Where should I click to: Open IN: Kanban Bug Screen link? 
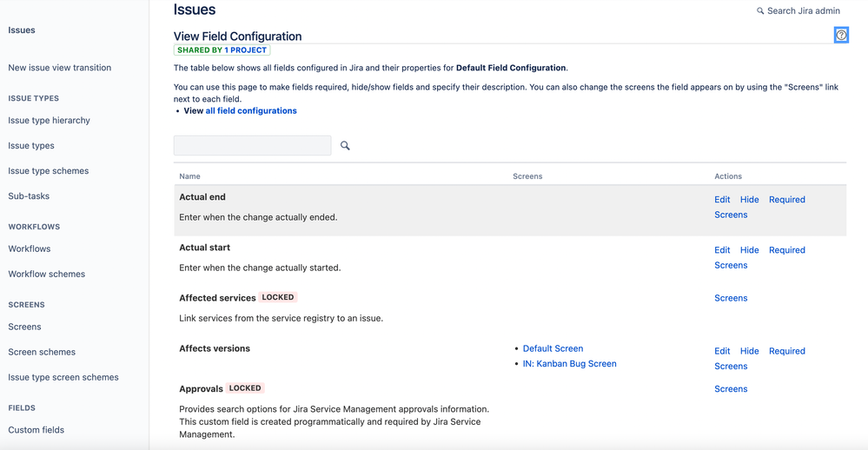coord(570,364)
